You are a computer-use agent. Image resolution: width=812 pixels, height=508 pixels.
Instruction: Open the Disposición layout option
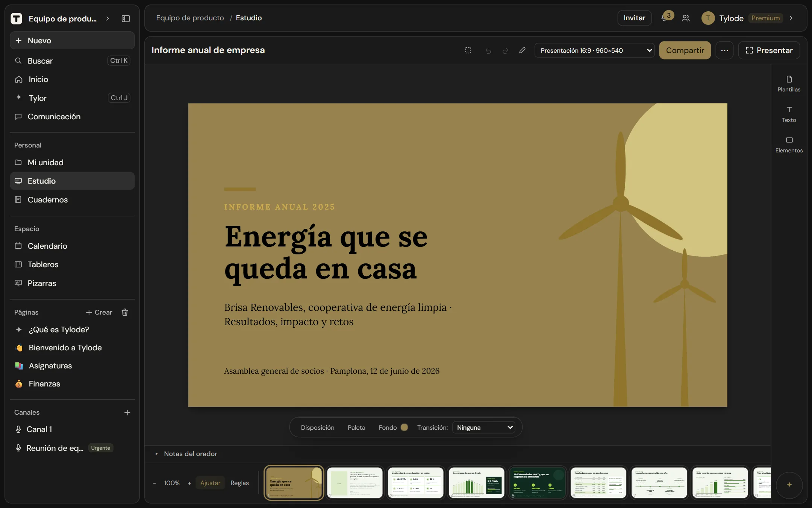(x=318, y=427)
